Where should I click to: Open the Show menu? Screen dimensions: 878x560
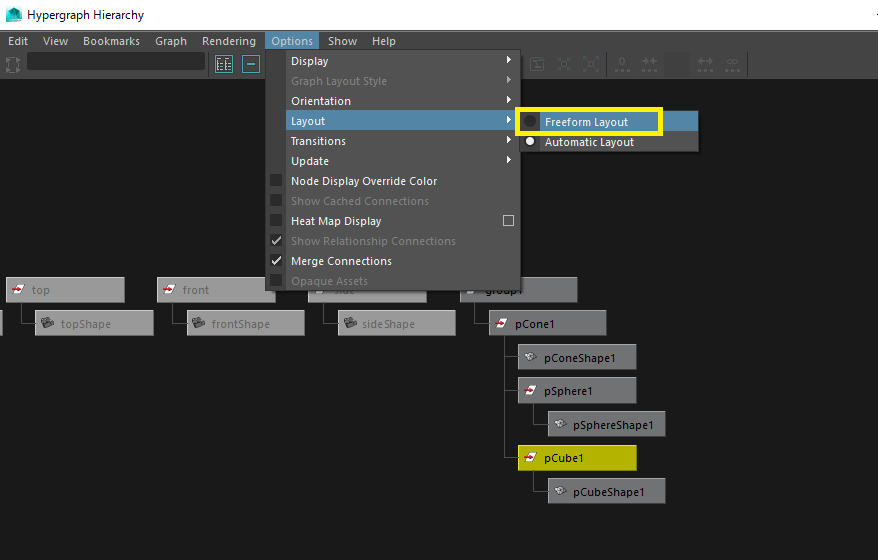click(x=342, y=41)
